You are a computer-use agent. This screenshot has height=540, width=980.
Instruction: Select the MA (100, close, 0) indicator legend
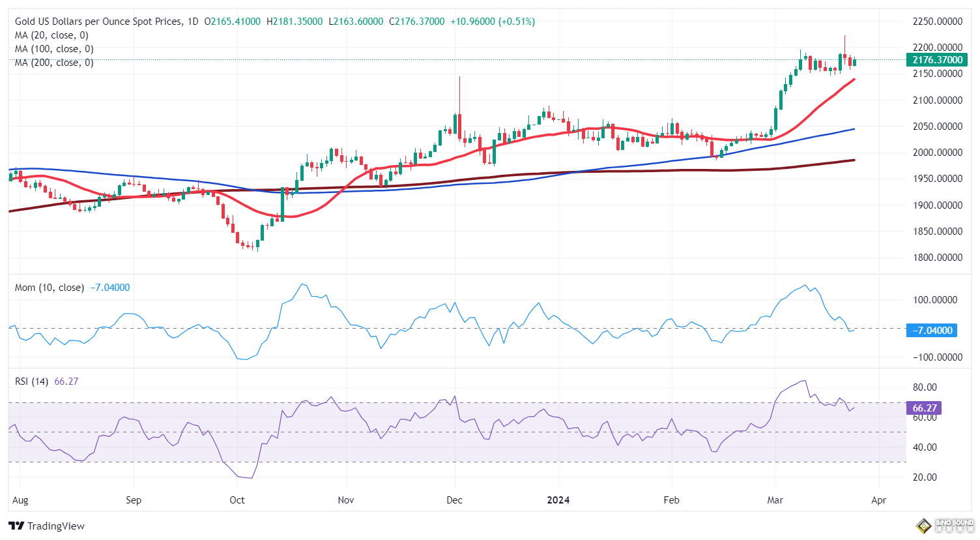coord(54,49)
